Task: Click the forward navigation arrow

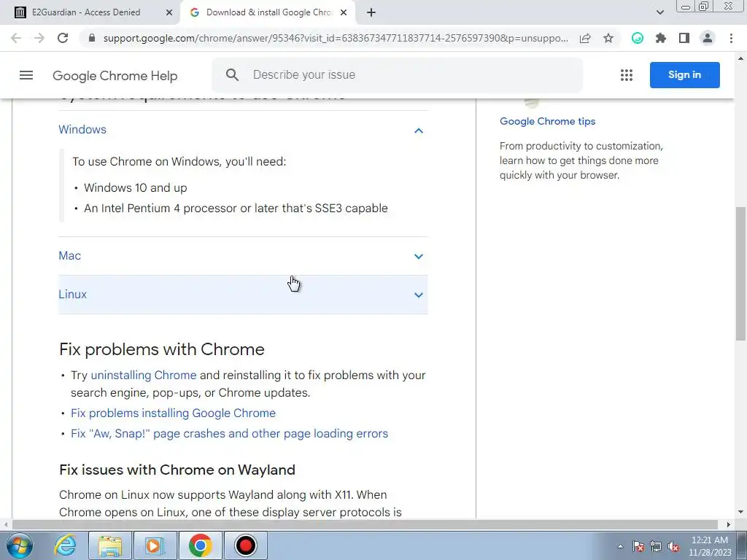Action: [39, 38]
